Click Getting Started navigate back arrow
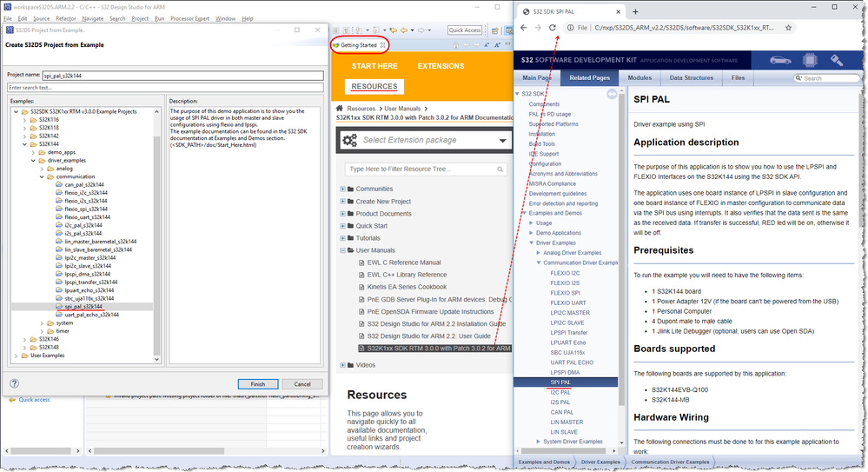Image resolution: width=868 pixels, height=472 pixels. (x=466, y=45)
